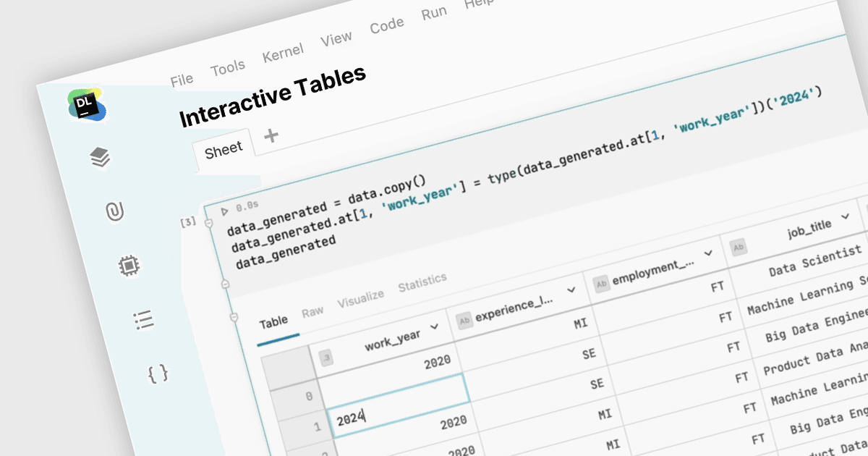The image size is (868, 456).
Task: Collapse the code cell input handle
Action: click(210, 224)
